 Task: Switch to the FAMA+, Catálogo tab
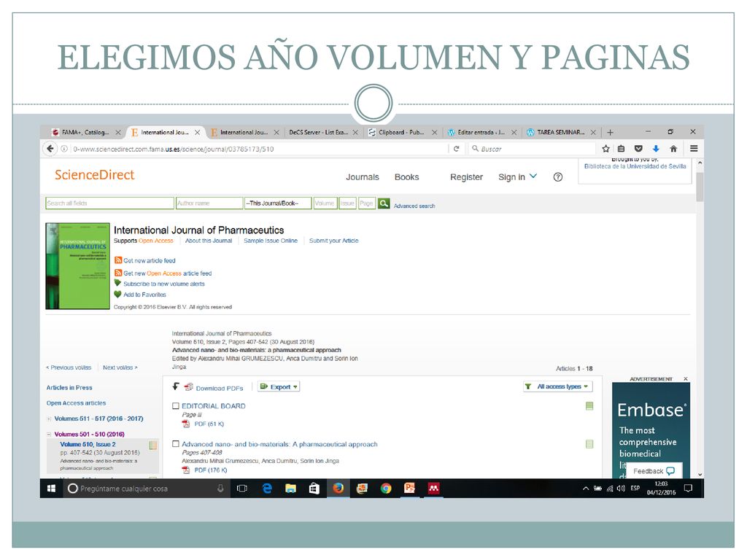[x=86, y=133]
